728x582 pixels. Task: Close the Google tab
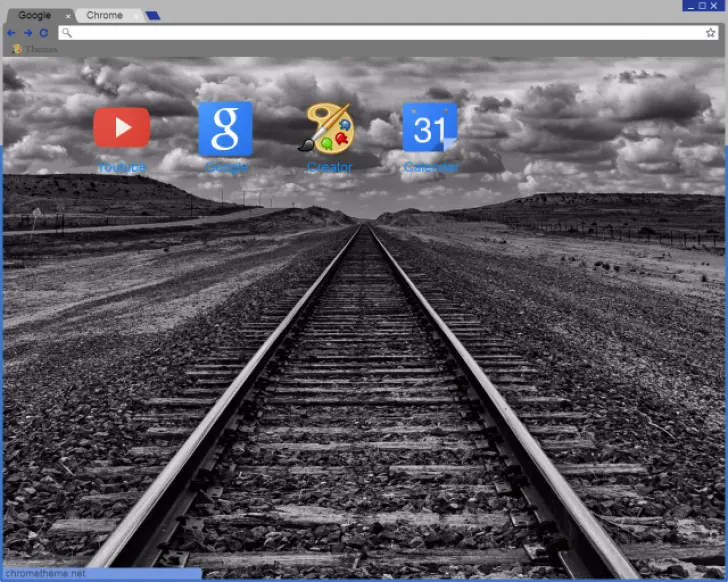pos(68,16)
